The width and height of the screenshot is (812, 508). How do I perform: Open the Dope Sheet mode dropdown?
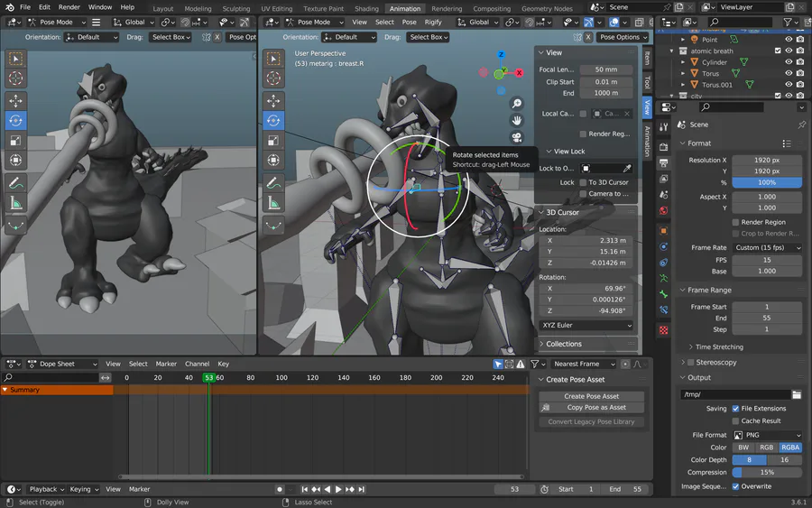(62, 364)
